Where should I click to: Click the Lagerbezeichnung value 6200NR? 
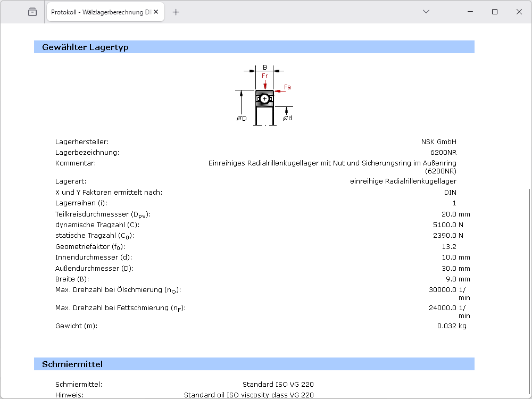click(x=443, y=153)
